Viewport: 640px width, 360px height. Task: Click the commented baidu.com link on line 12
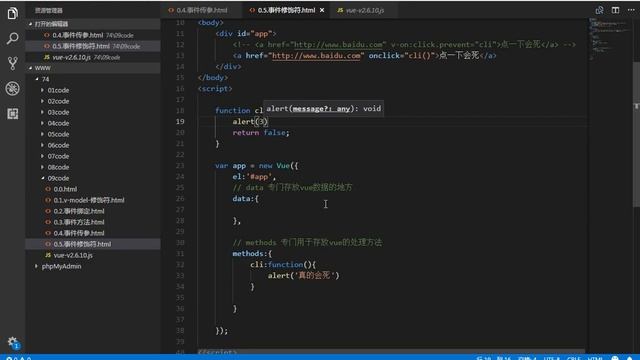click(x=338, y=44)
